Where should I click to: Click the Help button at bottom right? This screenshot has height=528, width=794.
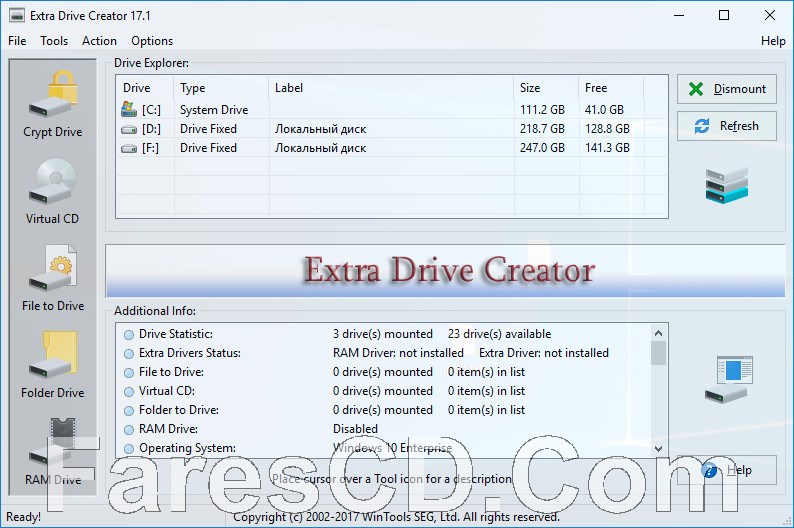click(727, 470)
